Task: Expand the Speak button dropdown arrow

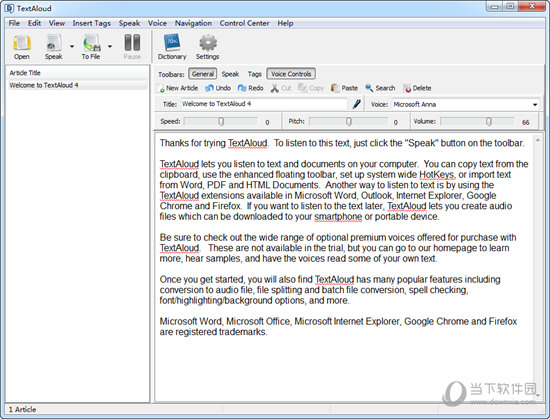Action: [72, 46]
